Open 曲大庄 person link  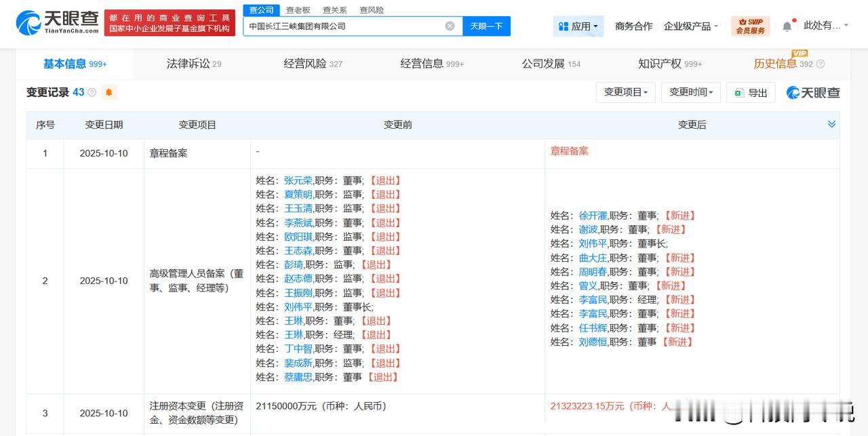point(593,258)
